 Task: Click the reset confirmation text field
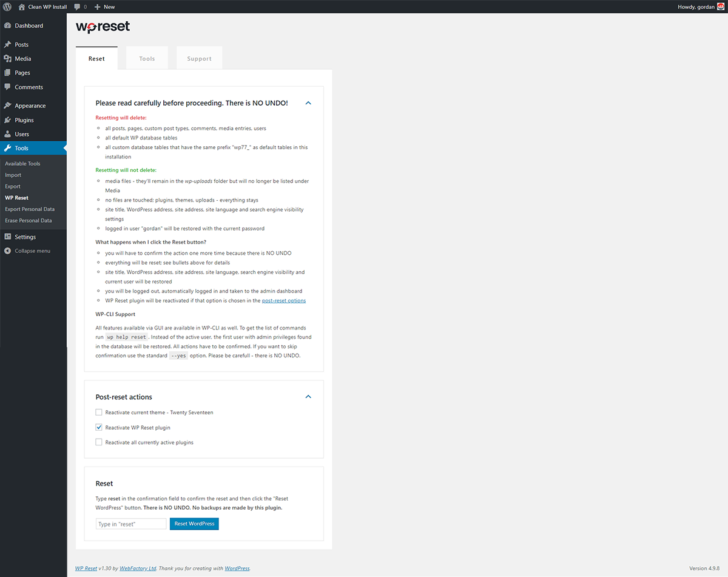point(130,523)
